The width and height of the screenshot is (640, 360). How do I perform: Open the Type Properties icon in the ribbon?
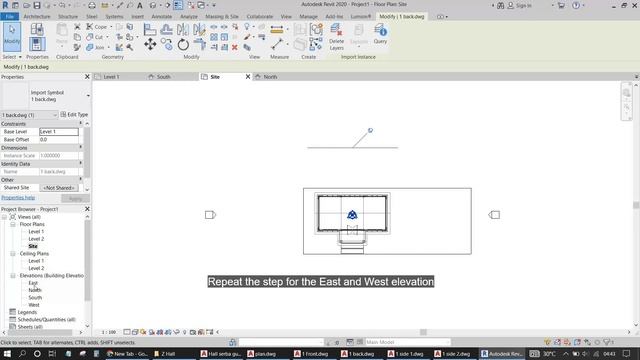click(37, 29)
